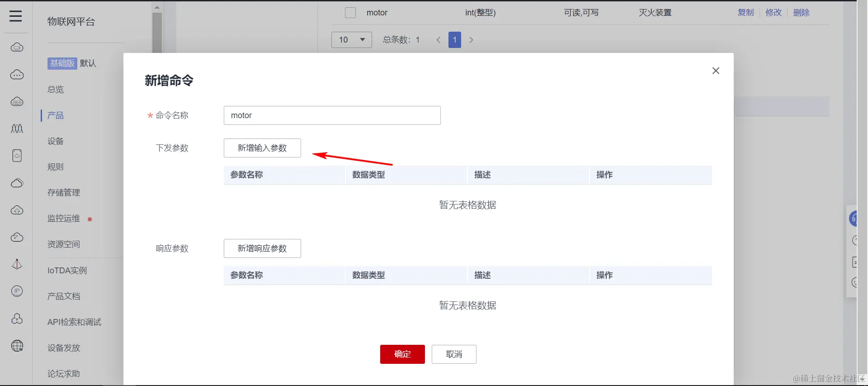Tick the checkbox in the motor row

[350, 13]
